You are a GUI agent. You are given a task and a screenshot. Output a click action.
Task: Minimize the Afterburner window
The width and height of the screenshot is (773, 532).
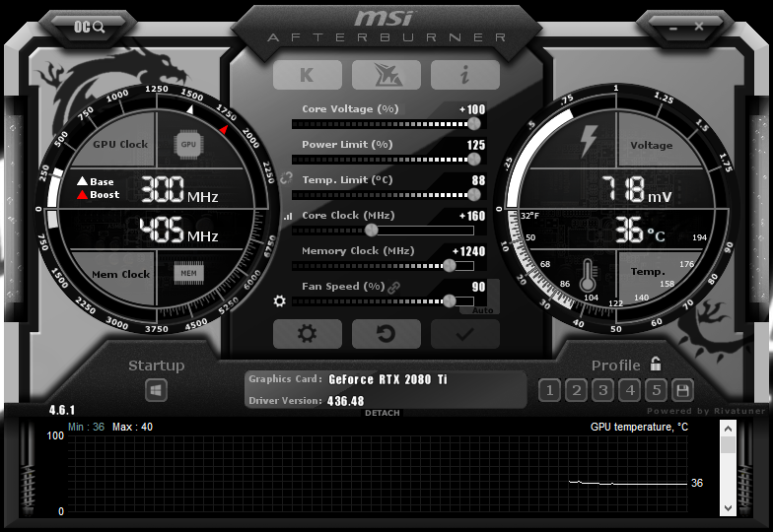coord(673,28)
